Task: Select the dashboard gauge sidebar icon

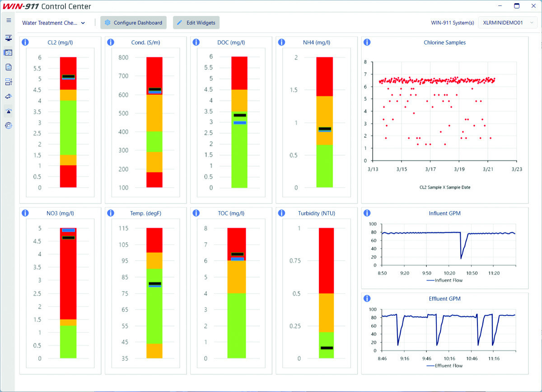Action: coord(9,52)
